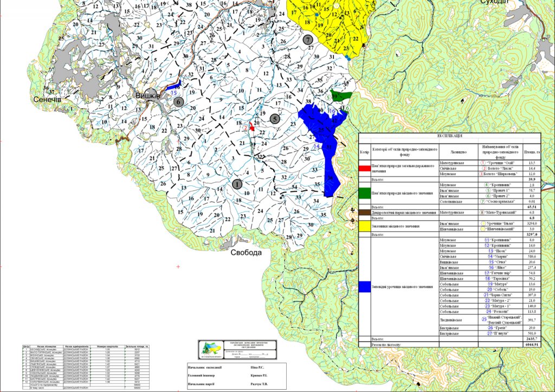555x392 pixels.
Task: Click the subtotal value 2635,7
Action: coord(532,339)
